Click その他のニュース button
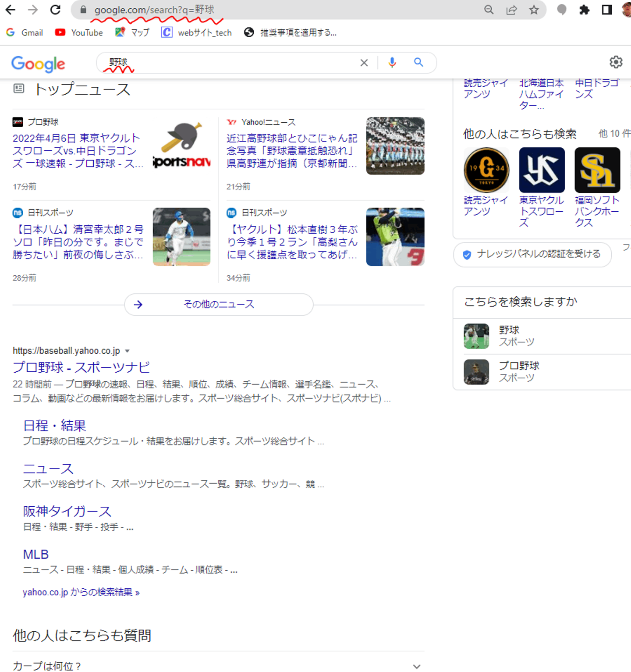631x672 pixels. 219,304
